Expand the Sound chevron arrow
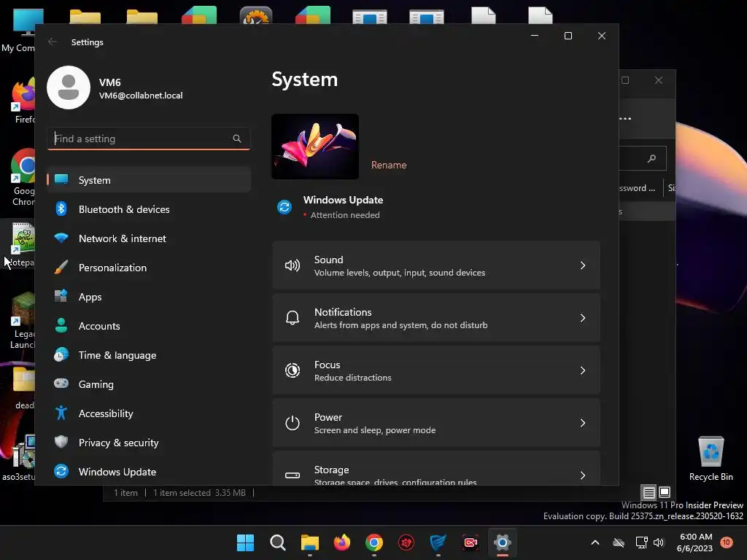This screenshot has height=560, width=747. coord(583,265)
